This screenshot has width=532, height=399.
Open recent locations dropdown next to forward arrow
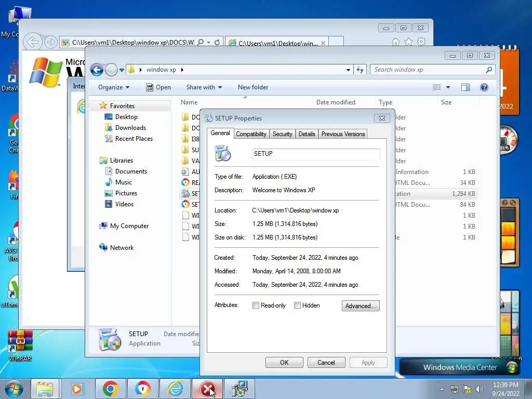pyautogui.click(x=122, y=70)
